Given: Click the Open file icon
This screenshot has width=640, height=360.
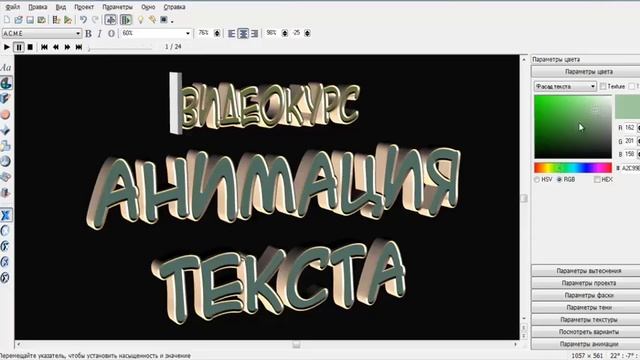Looking at the screenshot, I should (x=18, y=20).
